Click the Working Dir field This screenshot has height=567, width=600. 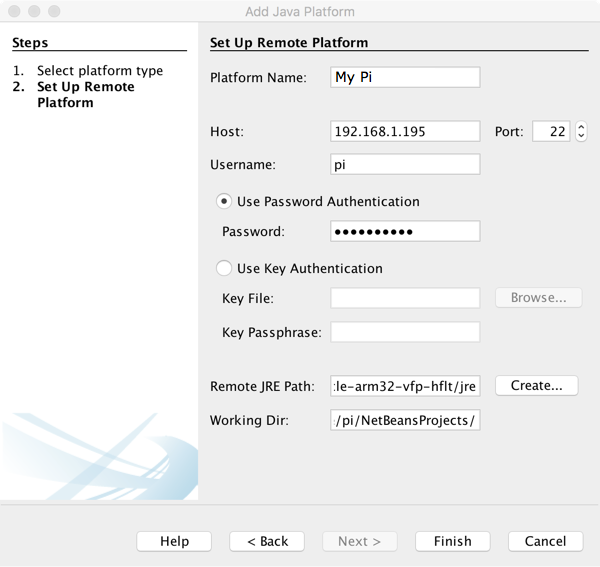pyautogui.click(x=405, y=420)
